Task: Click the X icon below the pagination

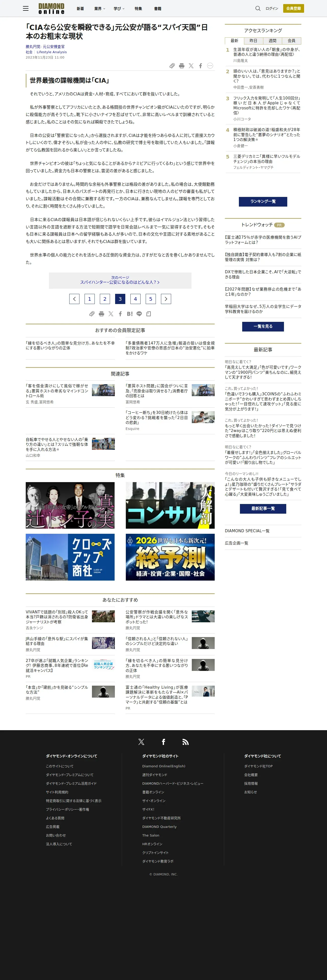Action: click(x=111, y=314)
